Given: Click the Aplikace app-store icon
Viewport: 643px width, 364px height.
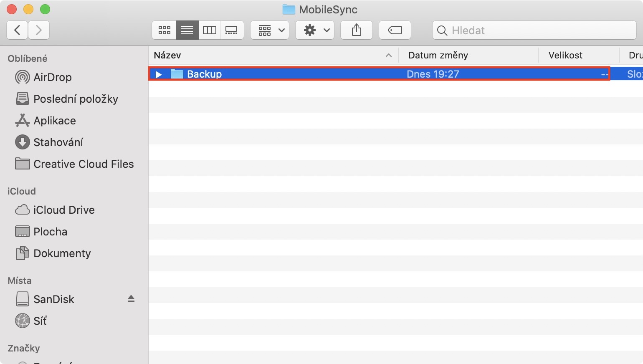Looking at the screenshot, I should [23, 120].
